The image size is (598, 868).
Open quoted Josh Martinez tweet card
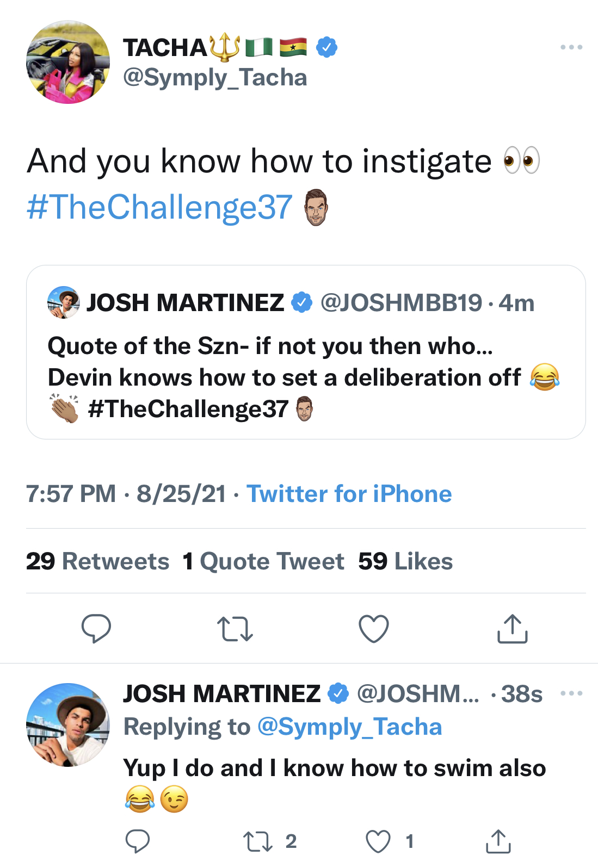click(306, 352)
